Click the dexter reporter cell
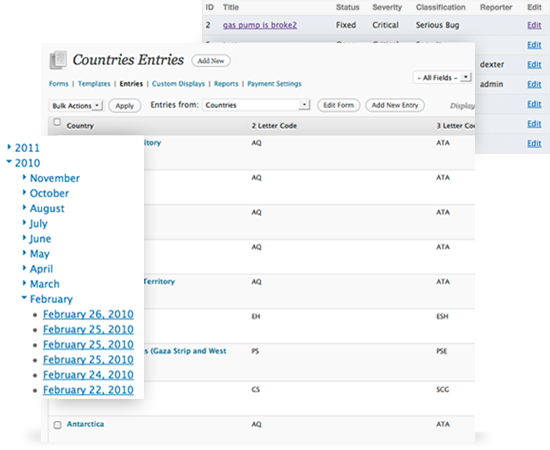 (x=492, y=65)
